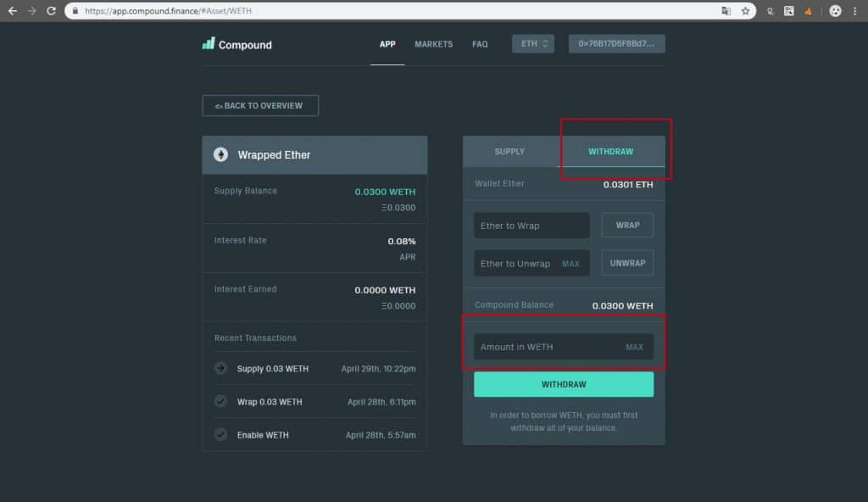
Task: Click the green WITHDRAW button
Action: pos(564,384)
